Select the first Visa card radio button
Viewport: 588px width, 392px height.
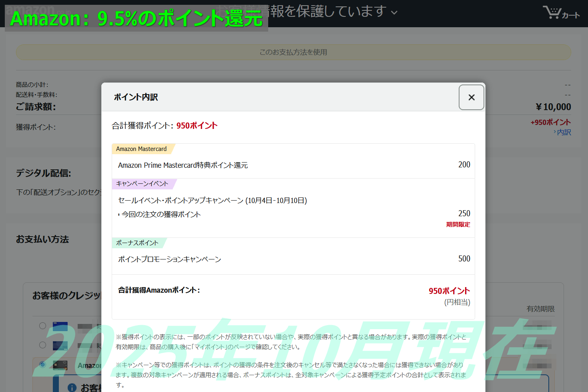click(42, 326)
